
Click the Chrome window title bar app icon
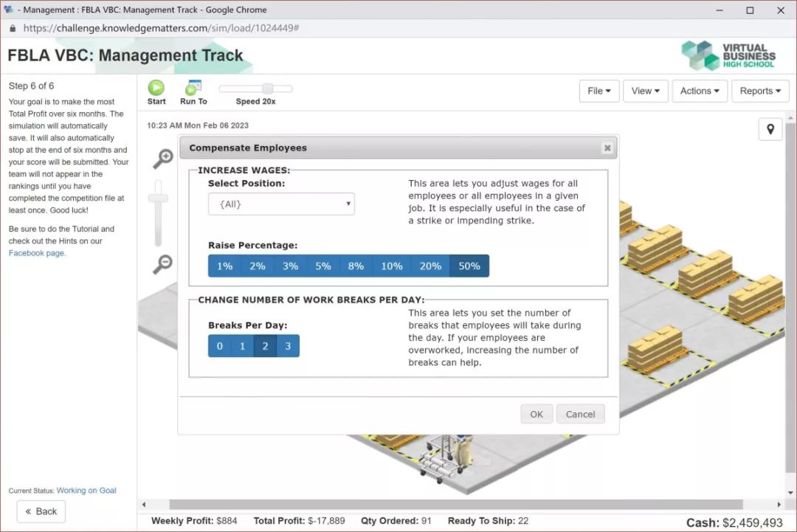tap(9, 10)
